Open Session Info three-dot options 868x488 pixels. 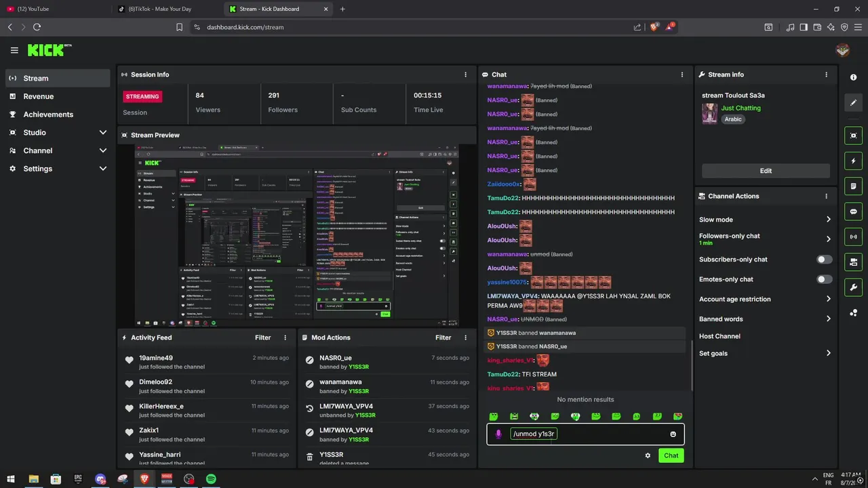465,75
